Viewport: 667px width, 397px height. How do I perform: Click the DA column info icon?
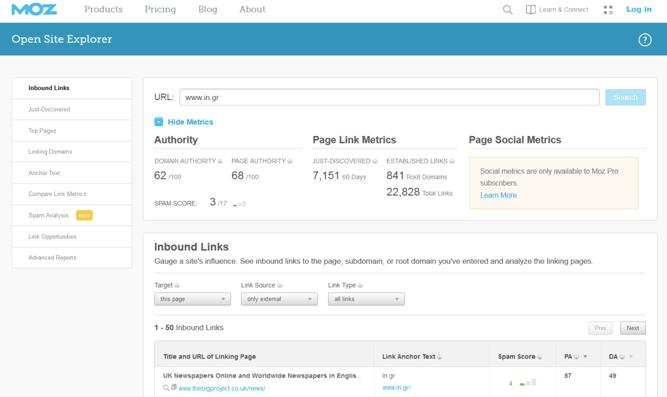(x=622, y=357)
